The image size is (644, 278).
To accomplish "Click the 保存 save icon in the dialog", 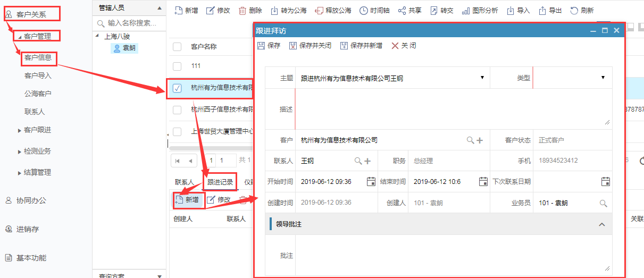I will [x=261, y=46].
